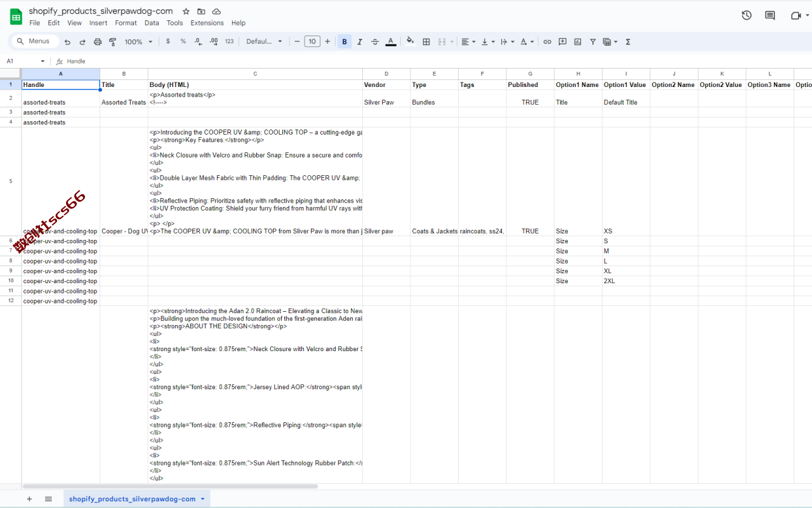Open the Edit menu

(x=54, y=23)
